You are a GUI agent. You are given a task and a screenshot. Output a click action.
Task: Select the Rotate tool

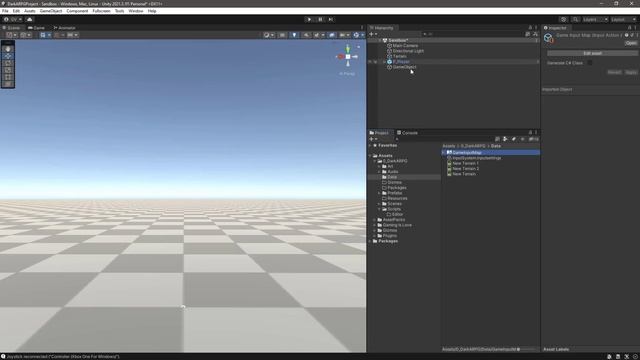coord(8,63)
